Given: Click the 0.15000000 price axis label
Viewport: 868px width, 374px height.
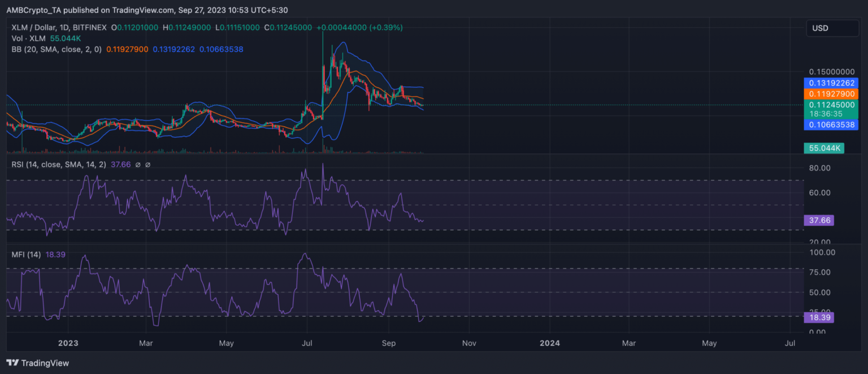Looking at the screenshot, I should [x=831, y=72].
